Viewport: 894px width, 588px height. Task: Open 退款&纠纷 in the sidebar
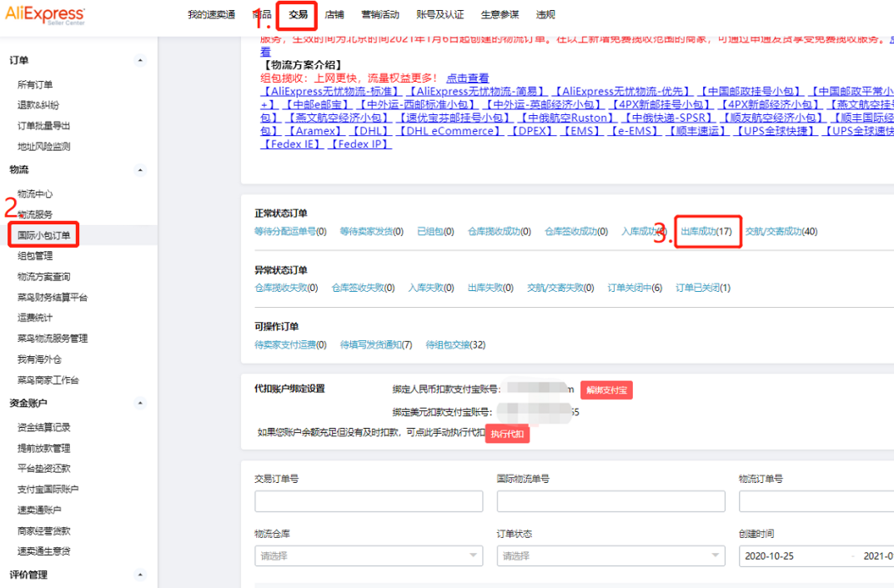click(38, 106)
